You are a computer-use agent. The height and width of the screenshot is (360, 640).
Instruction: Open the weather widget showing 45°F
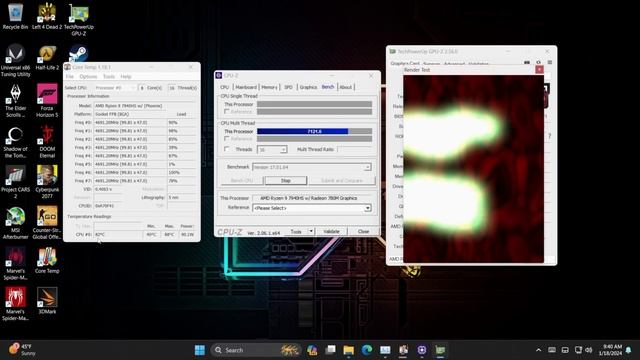click(22, 350)
